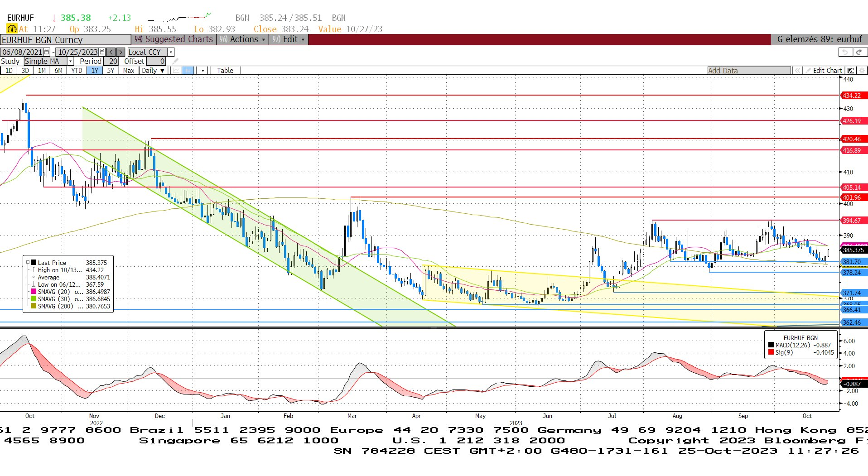Click the High marker icon in legend

tap(34, 270)
